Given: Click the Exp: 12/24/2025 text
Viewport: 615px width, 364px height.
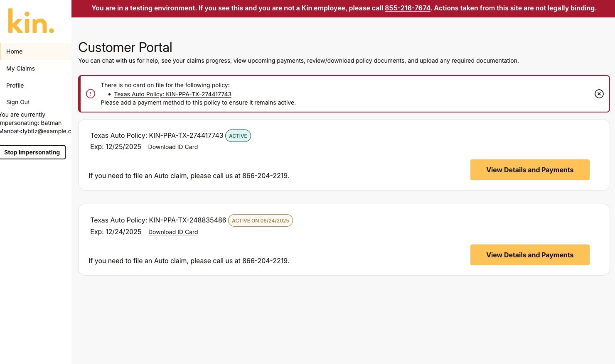Looking at the screenshot, I should pos(116,232).
